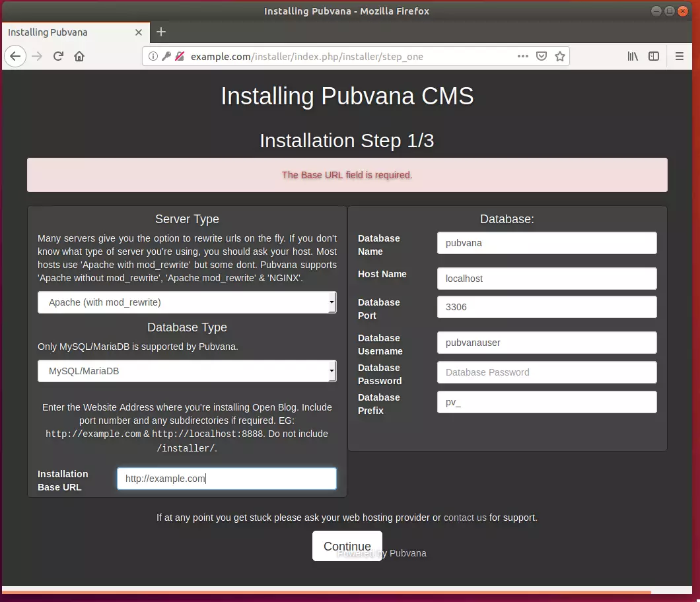
Task: Save page to Pocket
Action: (x=542, y=56)
